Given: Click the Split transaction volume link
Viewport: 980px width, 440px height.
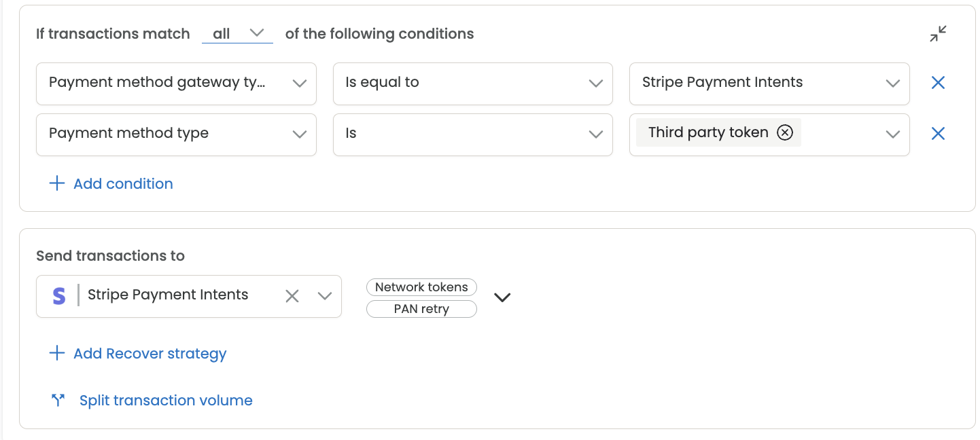Looking at the screenshot, I should click(166, 401).
